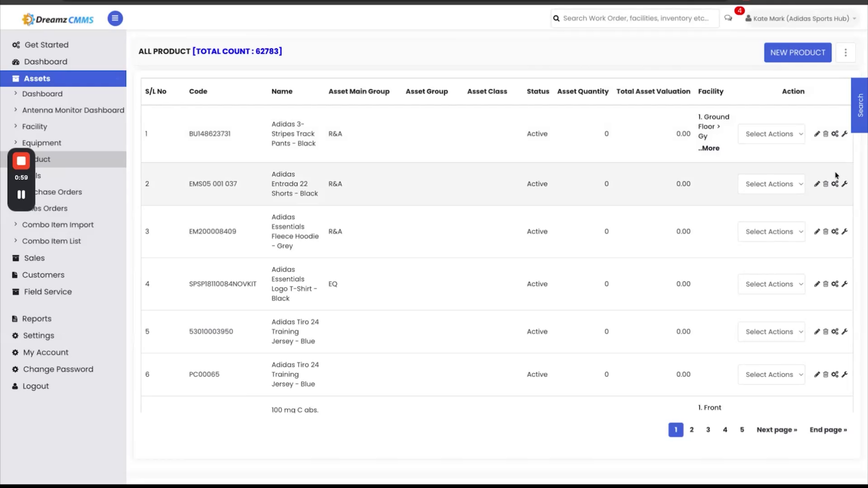Viewport: 868px width, 488px height.
Task: Open Select Actions dropdown for SPSP18110084NOVKIT
Action: coord(771,284)
